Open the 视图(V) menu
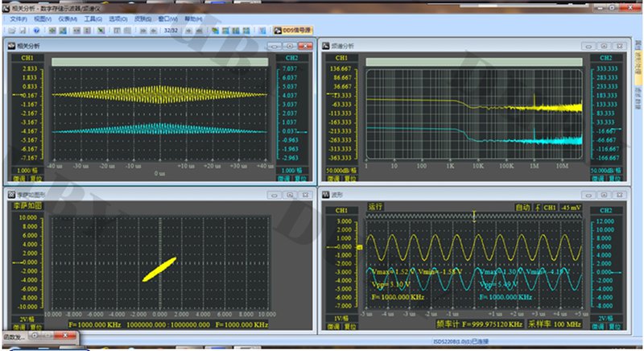Viewport: 644px width, 351px height. tap(43, 19)
